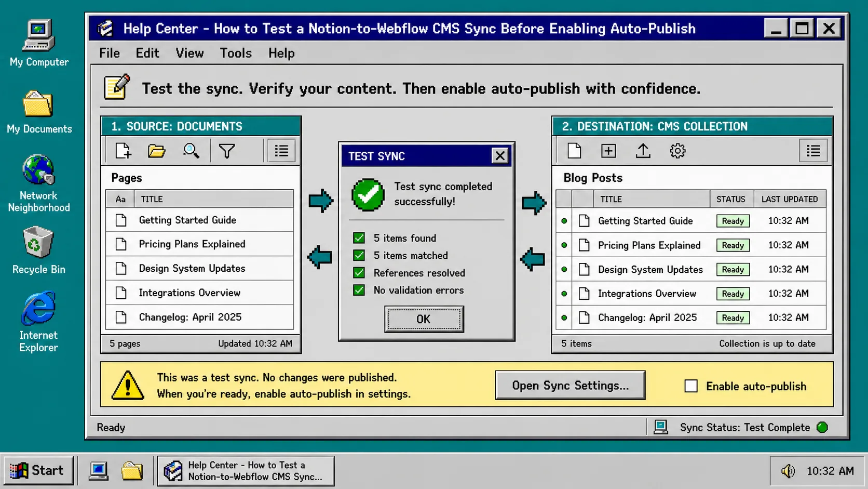Click the yellow warning triangle icon
The width and height of the screenshot is (868, 489).
[x=128, y=385]
